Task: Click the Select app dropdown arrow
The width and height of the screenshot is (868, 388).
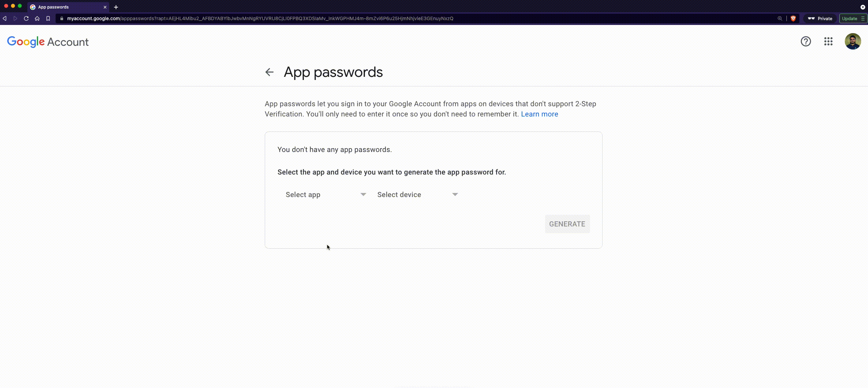Action: (363, 194)
